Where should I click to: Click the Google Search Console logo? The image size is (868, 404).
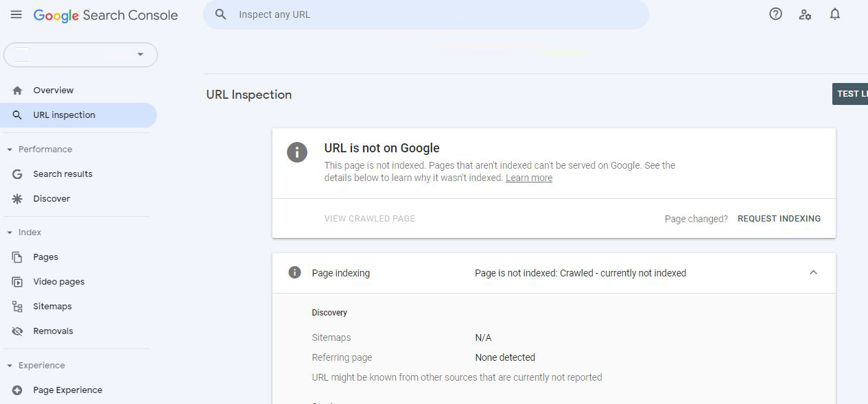pos(106,15)
